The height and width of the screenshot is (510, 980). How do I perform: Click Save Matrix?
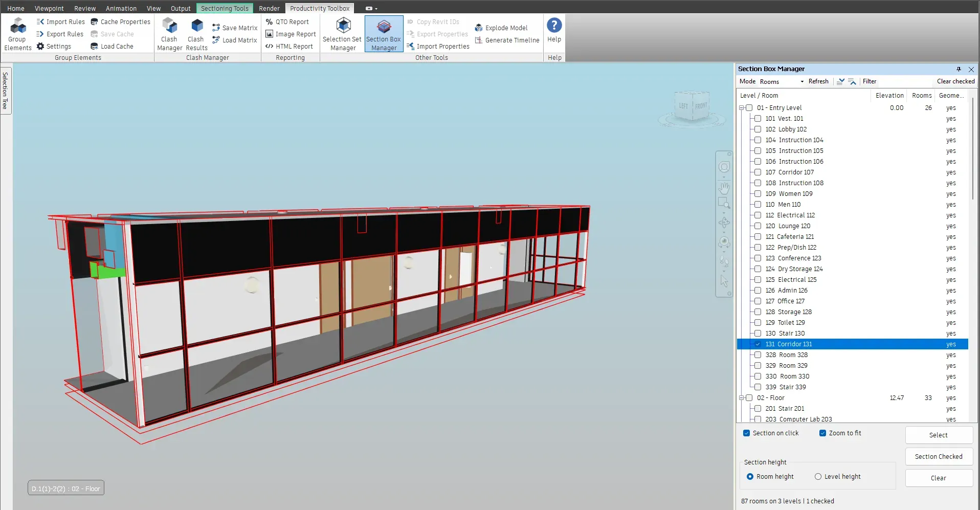coord(235,28)
